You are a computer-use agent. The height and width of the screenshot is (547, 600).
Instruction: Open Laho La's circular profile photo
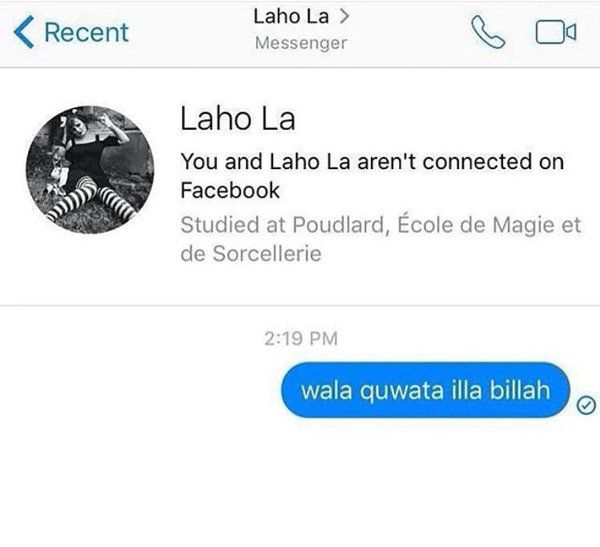click(90, 170)
